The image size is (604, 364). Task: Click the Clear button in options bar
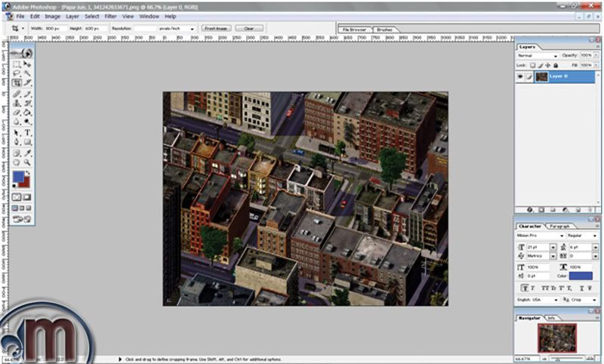coord(248,28)
